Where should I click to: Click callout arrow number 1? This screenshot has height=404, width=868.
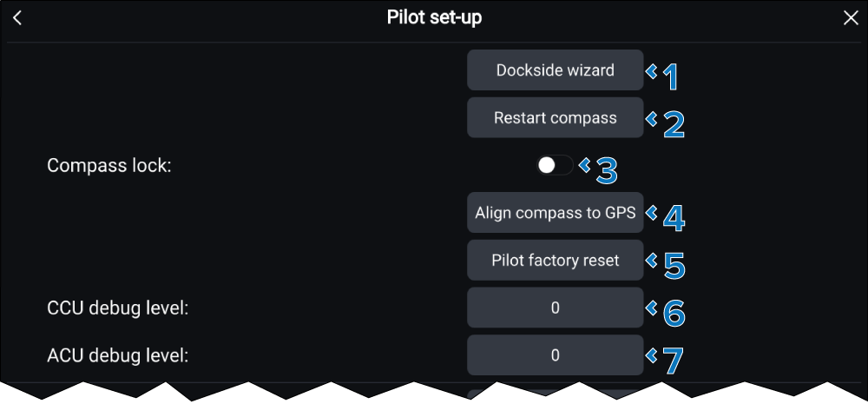point(652,72)
